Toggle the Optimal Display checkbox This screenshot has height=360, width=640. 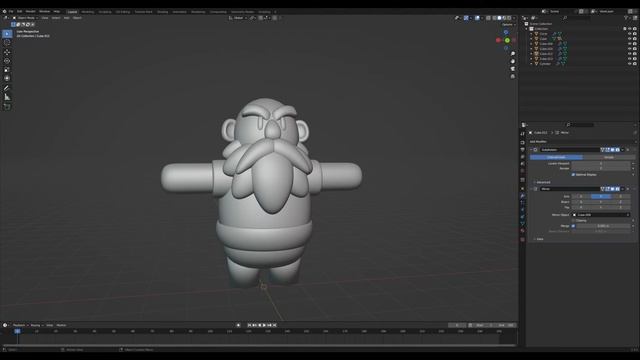point(573,175)
